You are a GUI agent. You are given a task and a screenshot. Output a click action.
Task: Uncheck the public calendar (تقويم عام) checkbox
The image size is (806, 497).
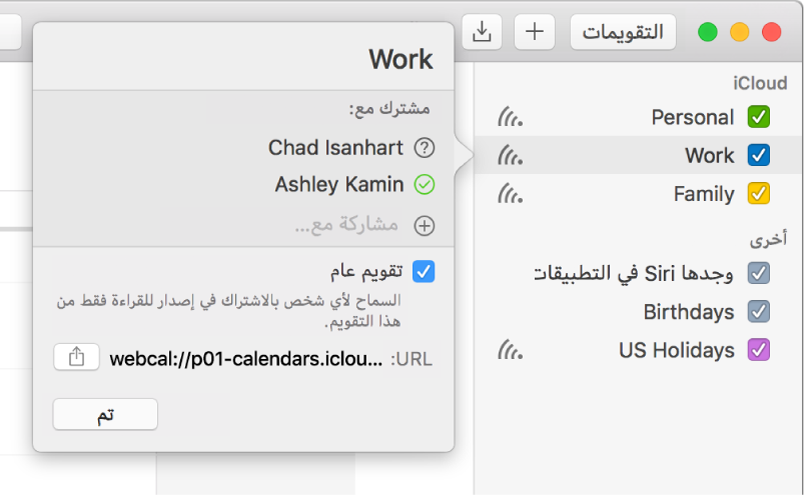point(424,271)
